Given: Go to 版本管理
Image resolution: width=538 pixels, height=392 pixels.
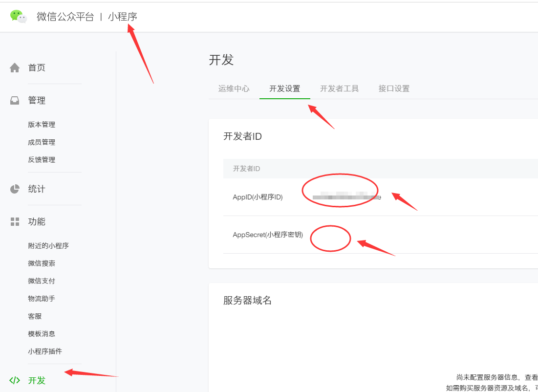Looking at the screenshot, I should [x=42, y=125].
